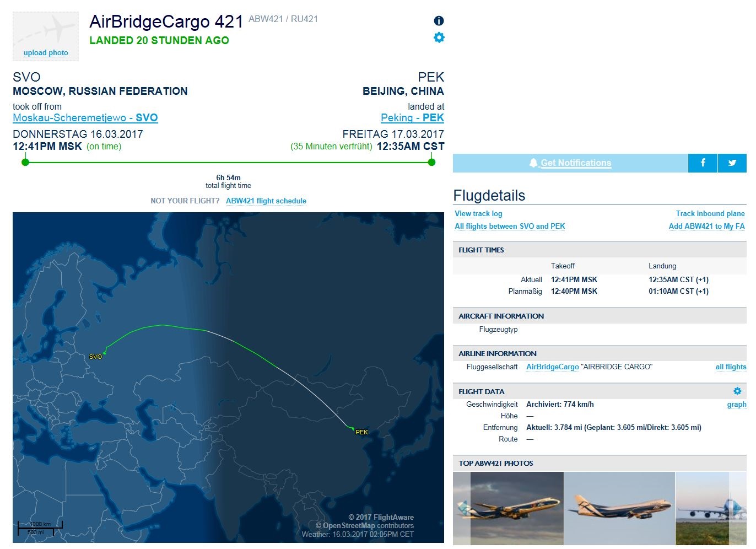Open Moskau-Scheremetjewo SVO airport link
This screenshot has width=756, height=549.
click(85, 118)
